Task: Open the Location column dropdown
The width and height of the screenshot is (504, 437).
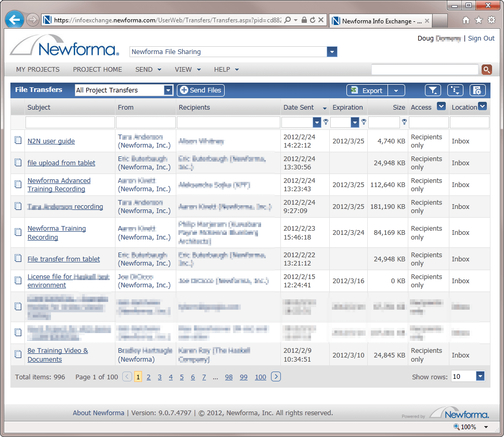Action: click(x=482, y=106)
